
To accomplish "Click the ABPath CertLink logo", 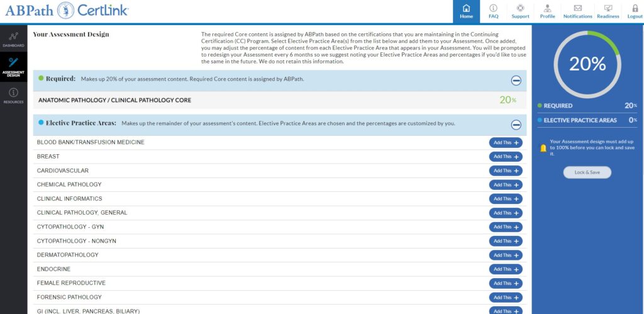I will tap(67, 11).
